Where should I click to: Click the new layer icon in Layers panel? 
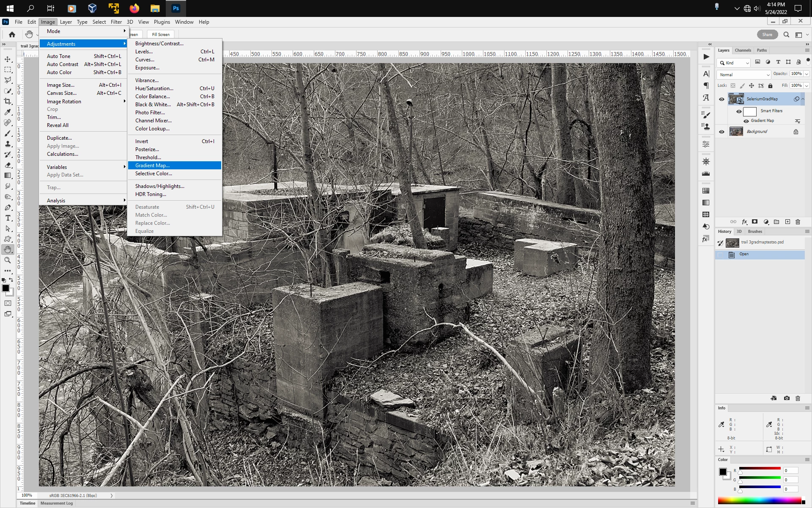(787, 222)
